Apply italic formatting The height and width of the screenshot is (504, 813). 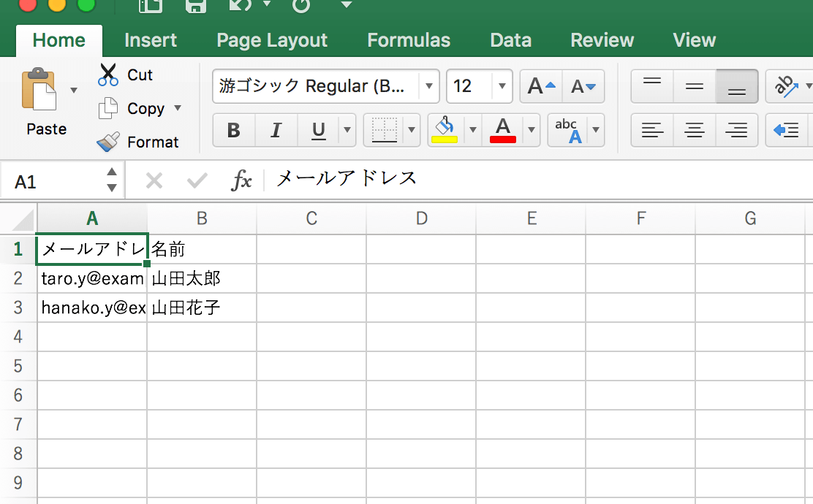[x=276, y=131]
